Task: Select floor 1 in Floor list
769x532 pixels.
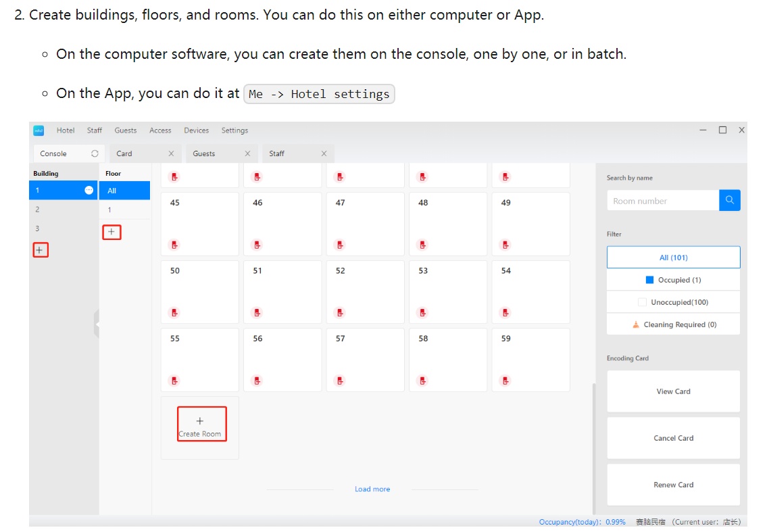Action: click(110, 210)
